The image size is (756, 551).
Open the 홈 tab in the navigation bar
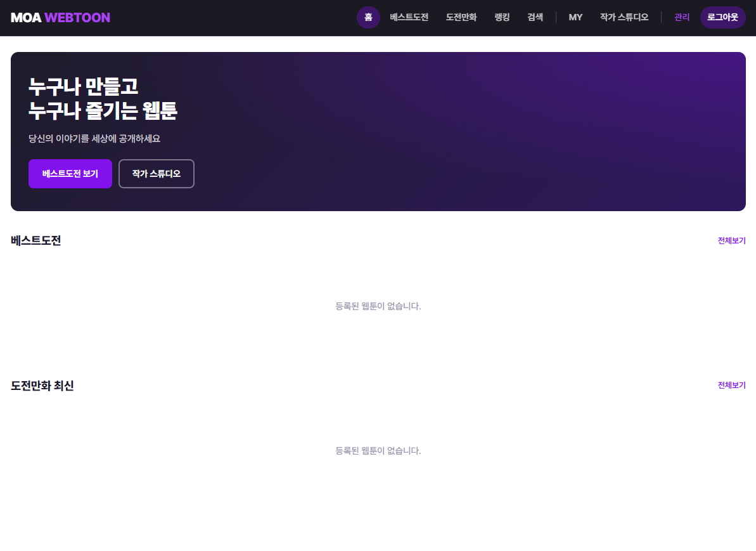368,18
